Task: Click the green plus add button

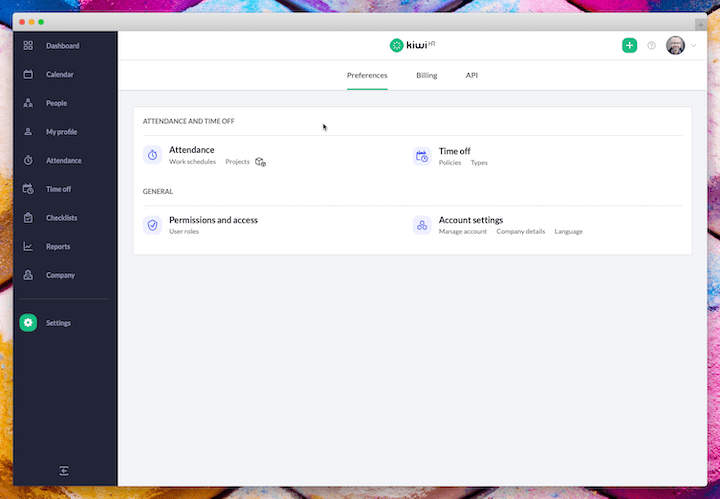Action: click(x=630, y=45)
